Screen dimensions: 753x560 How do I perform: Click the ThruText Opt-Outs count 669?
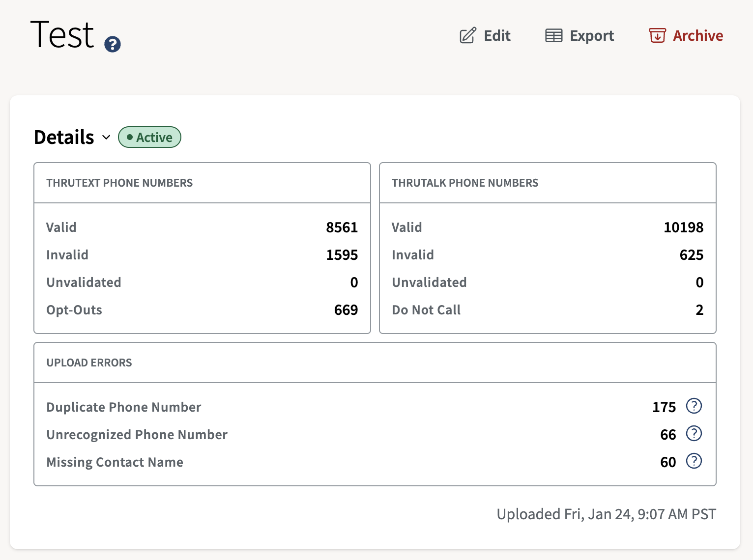[x=346, y=310]
